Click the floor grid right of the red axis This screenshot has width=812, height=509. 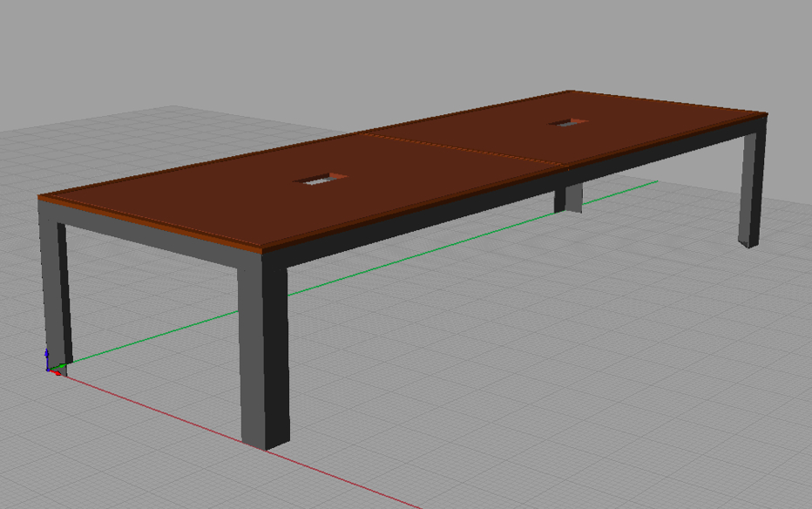pos(523,392)
